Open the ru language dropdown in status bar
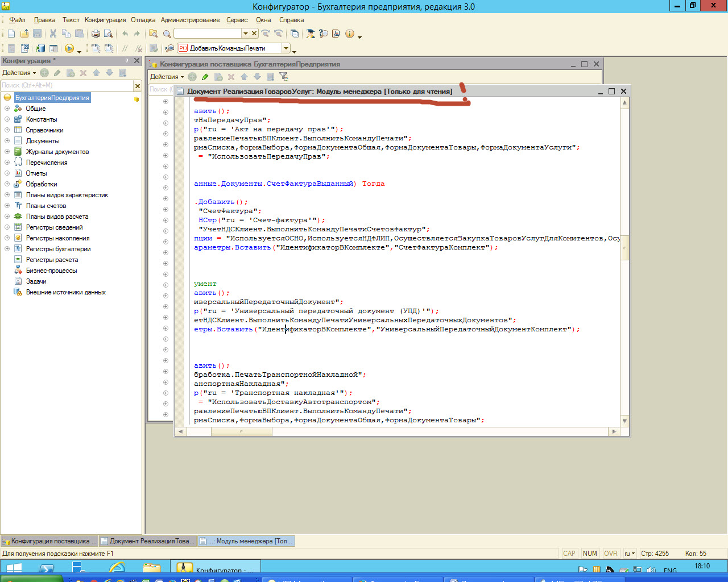Viewport: 728px width, 582px height. point(630,554)
